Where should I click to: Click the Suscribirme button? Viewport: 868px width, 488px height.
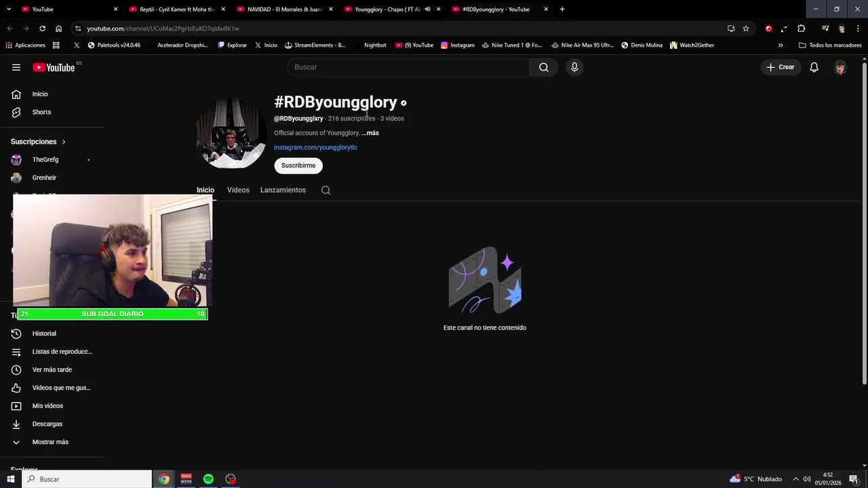(298, 165)
